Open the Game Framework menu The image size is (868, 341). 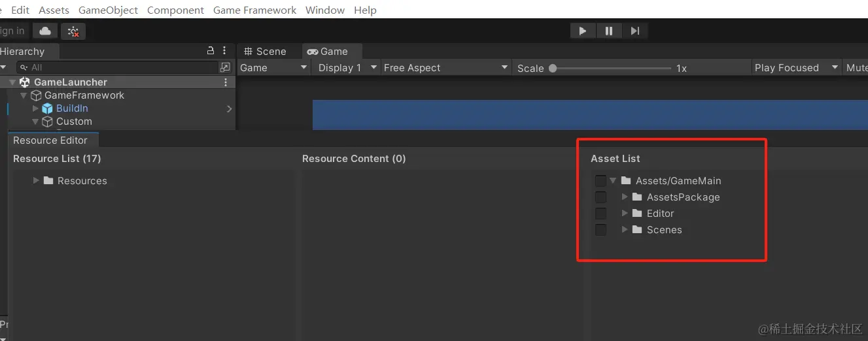(254, 10)
